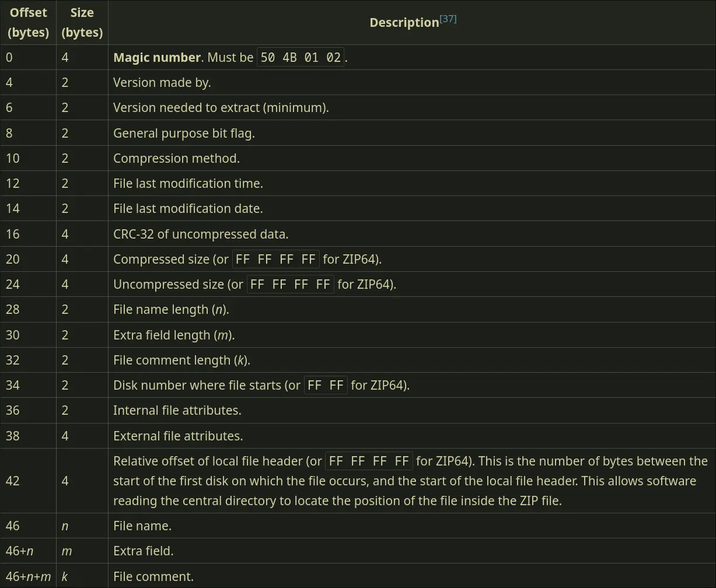
Task: Click 'CRC-32 of uncompressed data.' cell
Action: [x=201, y=234]
